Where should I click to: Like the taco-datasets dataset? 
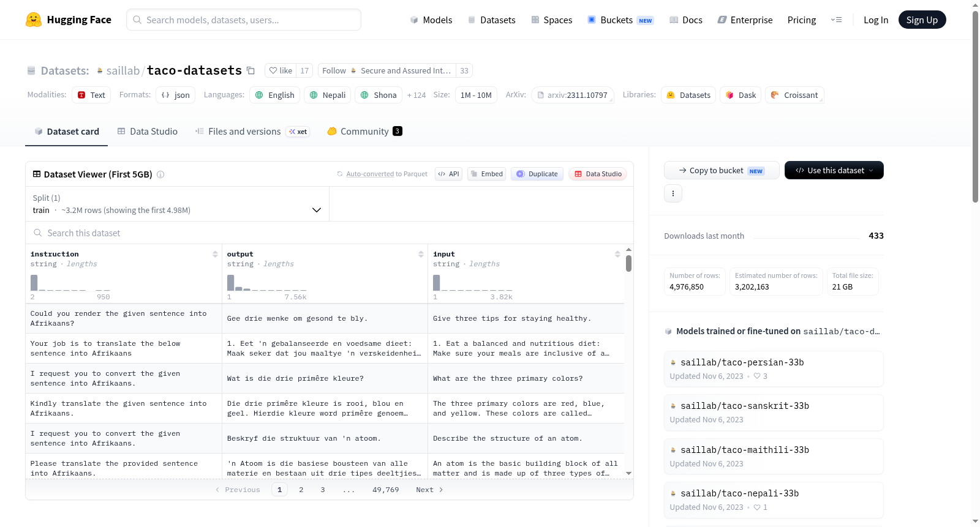[x=281, y=70]
